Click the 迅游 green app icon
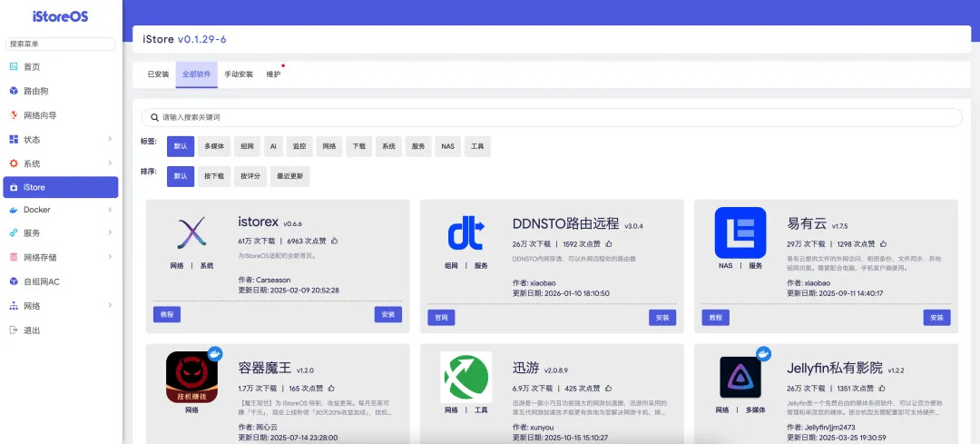The image size is (980, 444). [465, 377]
